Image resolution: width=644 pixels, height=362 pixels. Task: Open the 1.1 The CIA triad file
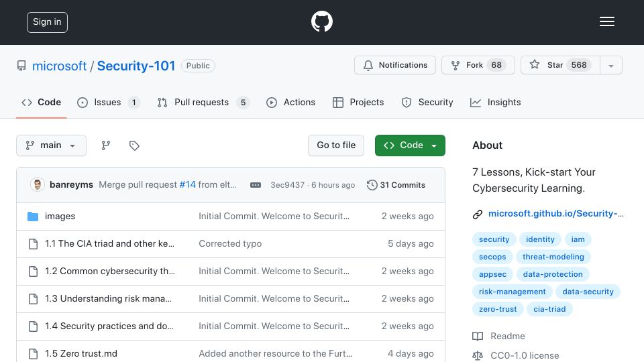109,244
